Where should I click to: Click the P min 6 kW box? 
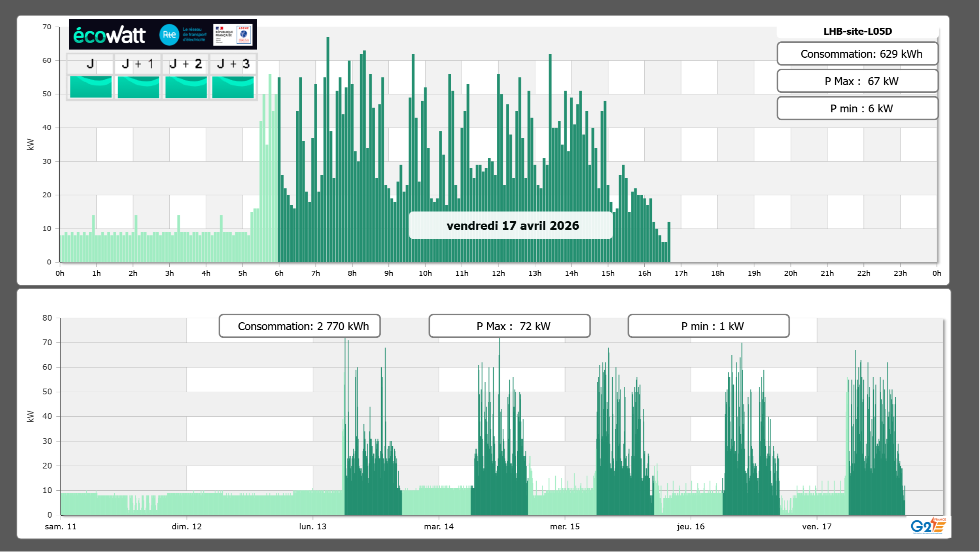coord(857,108)
